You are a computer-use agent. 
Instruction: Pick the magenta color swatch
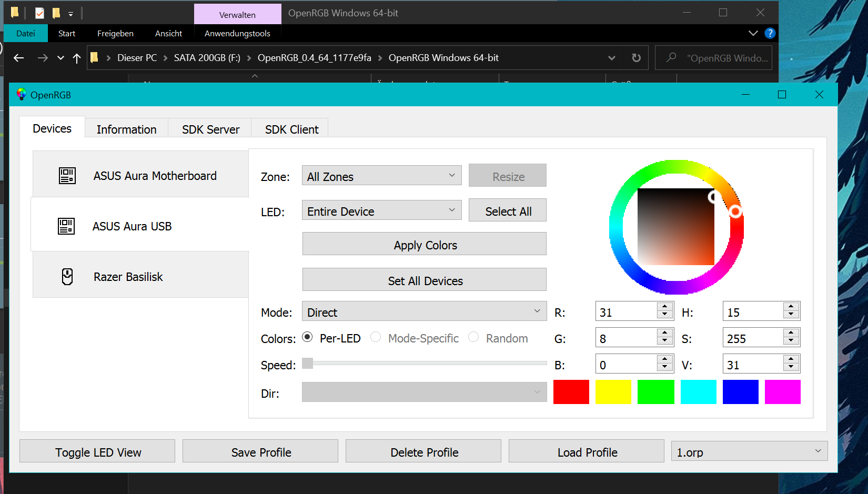783,392
